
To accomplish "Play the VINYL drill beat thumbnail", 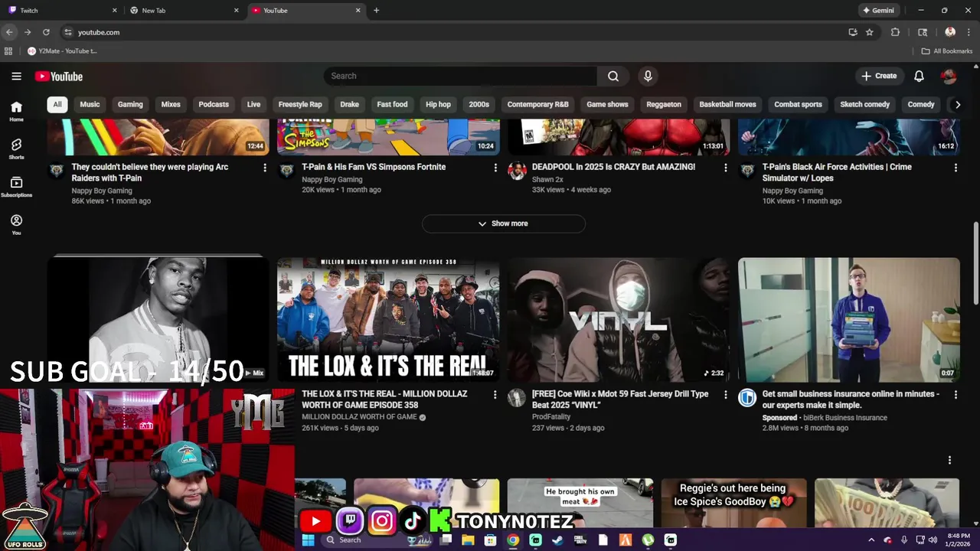I will pyautogui.click(x=619, y=319).
